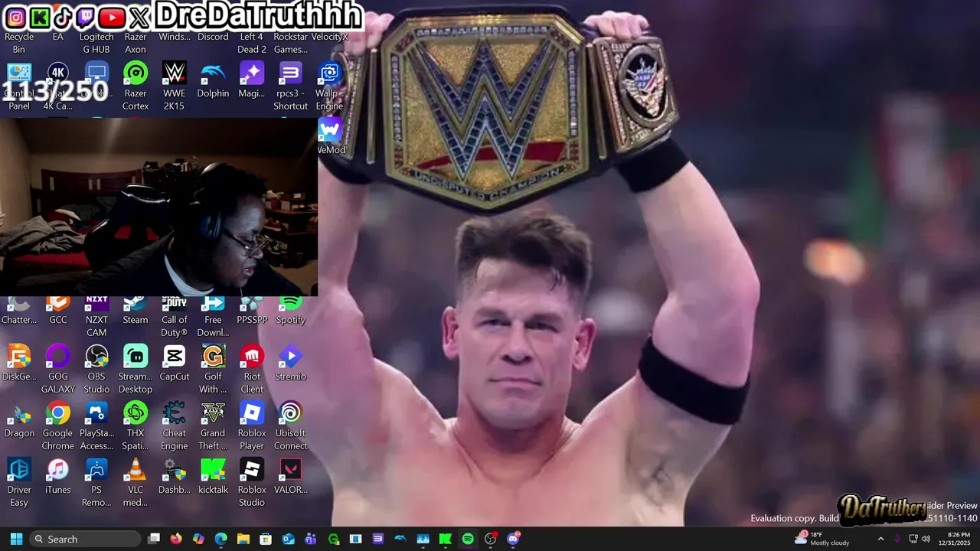Open NZXT CAM desktop shortcut
Screen dimensions: 980x551
[x=96, y=317]
